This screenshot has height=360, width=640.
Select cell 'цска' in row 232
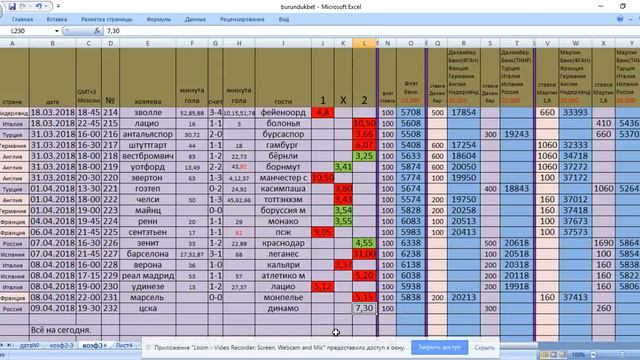(148, 308)
